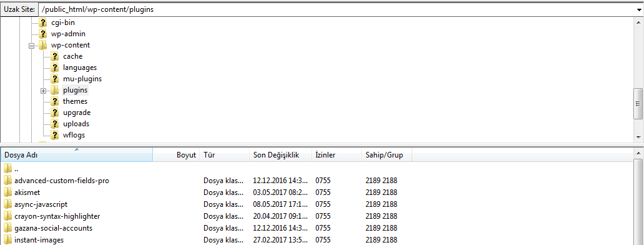
Task: Click the wp-content folder icon in tree
Action: pos(43,45)
